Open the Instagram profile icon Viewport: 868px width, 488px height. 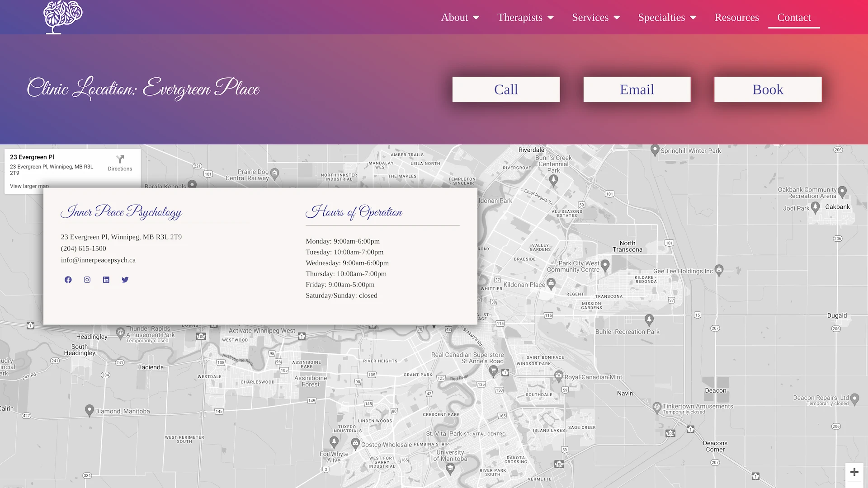(x=87, y=280)
